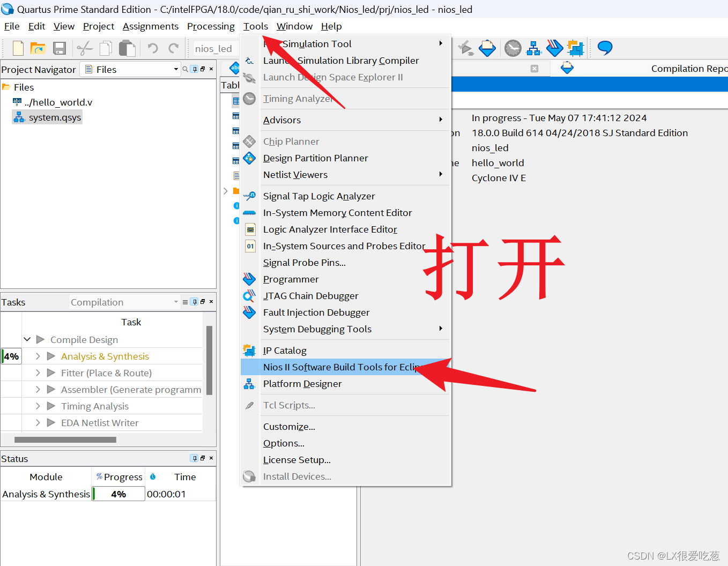
Task: Click the blue speech bubble help icon
Action: point(605,48)
